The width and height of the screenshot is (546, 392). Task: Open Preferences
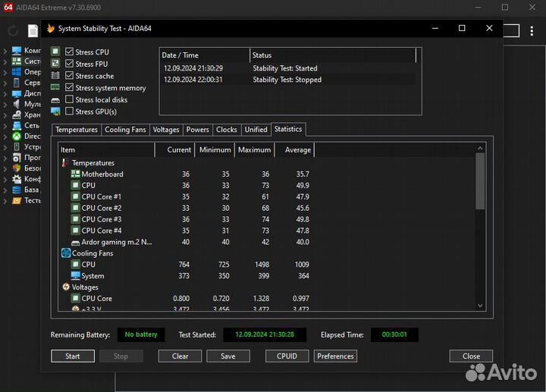coord(335,356)
